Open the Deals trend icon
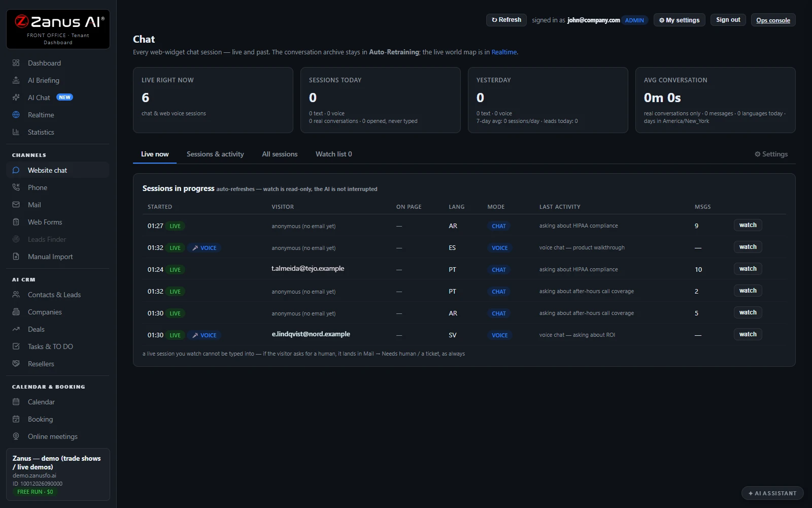The height and width of the screenshot is (508, 812). (x=16, y=329)
